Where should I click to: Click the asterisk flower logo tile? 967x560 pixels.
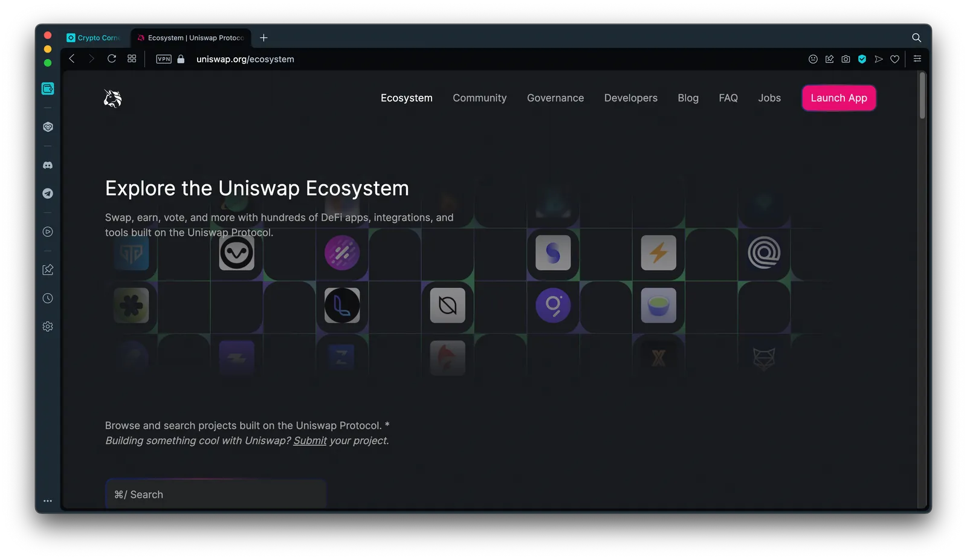(x=131, y=305)
